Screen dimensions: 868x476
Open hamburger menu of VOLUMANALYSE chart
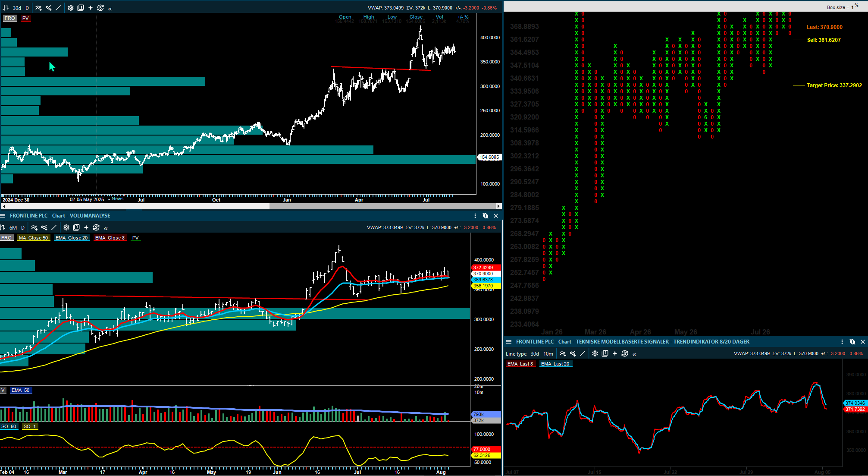click(3, 216)
